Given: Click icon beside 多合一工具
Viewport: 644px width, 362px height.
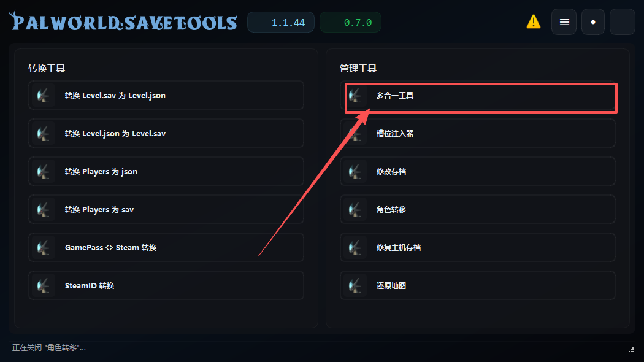Looking at the screenshot, I should (x=355, y=95).
